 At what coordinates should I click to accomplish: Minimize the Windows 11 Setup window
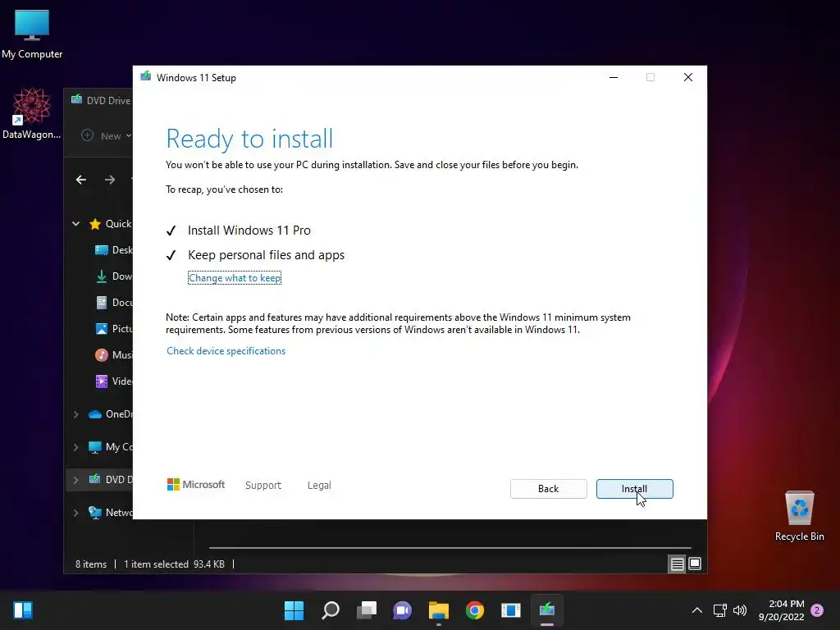tap(614, 78)
